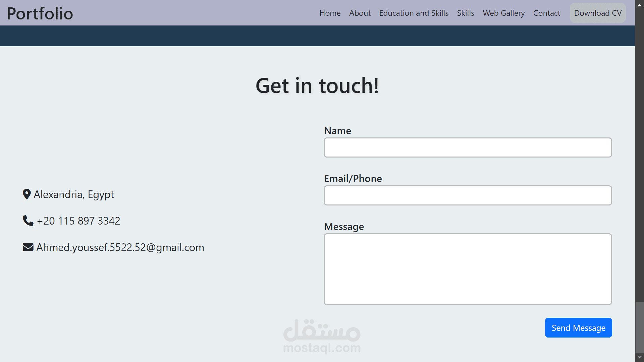Open the Web Gallery section
644x362 pixels.
tap(503, 13)
